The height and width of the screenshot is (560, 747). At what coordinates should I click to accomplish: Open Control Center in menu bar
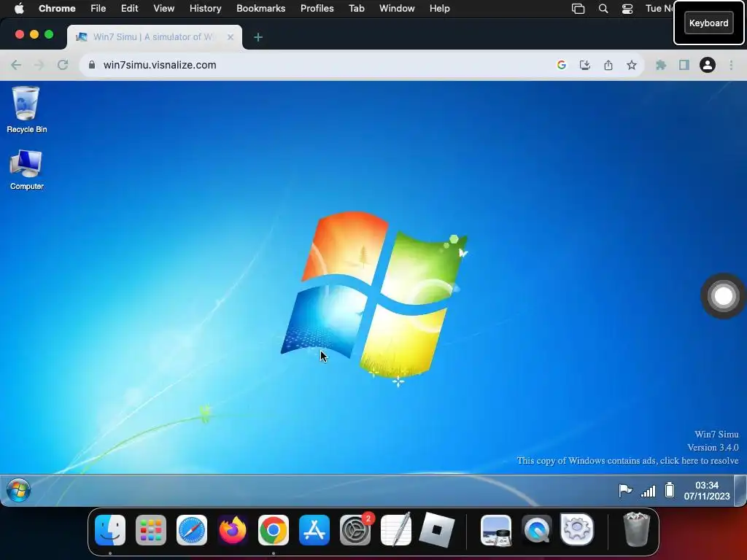point(627,9)
